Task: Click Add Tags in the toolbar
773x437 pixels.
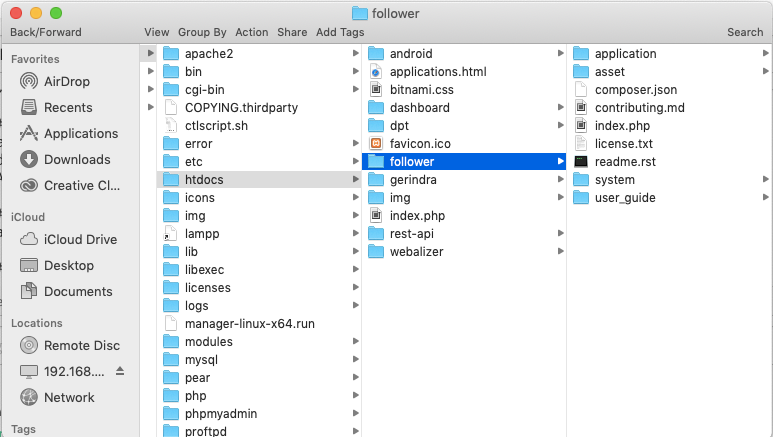Action: coord(340,32)
